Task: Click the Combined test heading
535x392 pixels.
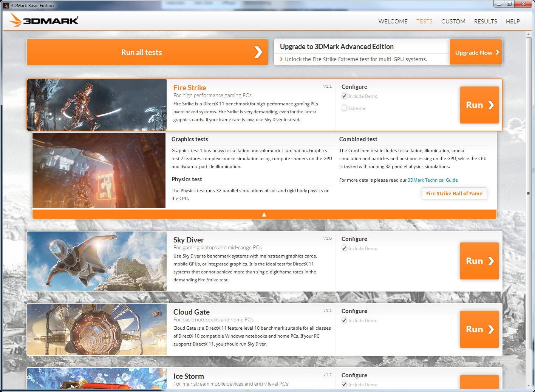Action: point(358,139)
